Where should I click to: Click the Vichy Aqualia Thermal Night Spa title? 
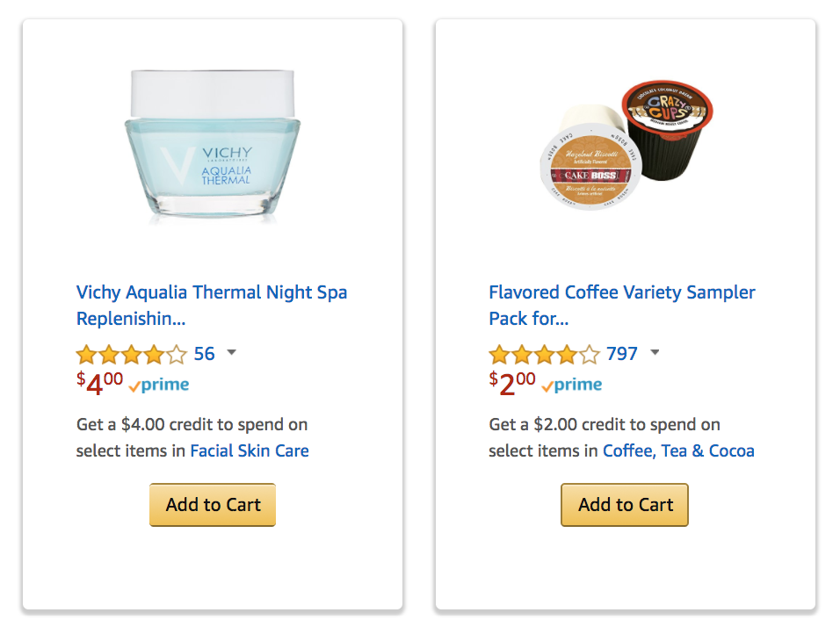click(x=212, y=306)
